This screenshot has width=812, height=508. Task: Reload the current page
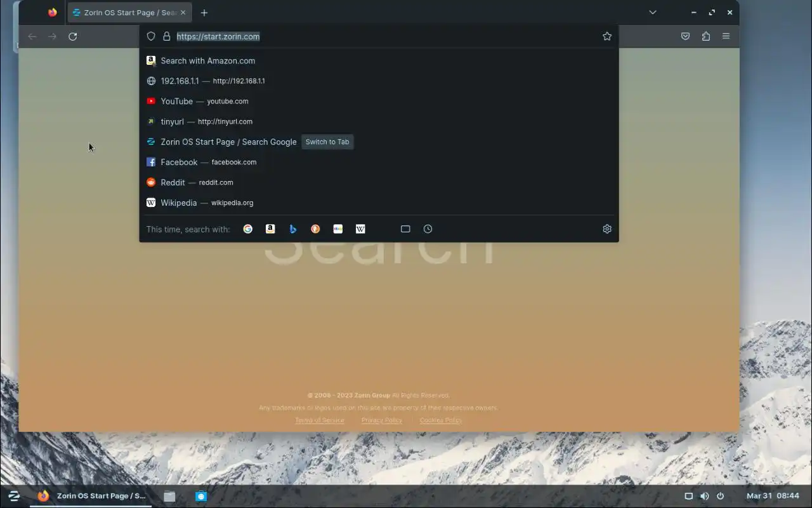tap(73, 36)
